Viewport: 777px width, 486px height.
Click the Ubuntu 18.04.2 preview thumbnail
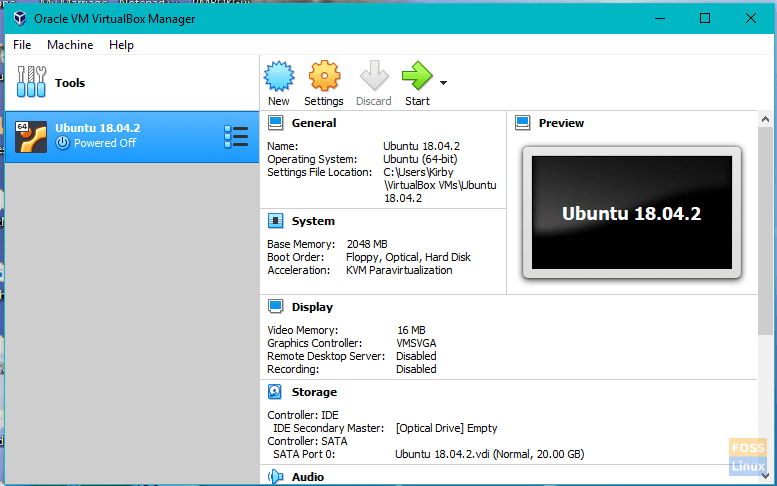(632, 213)
